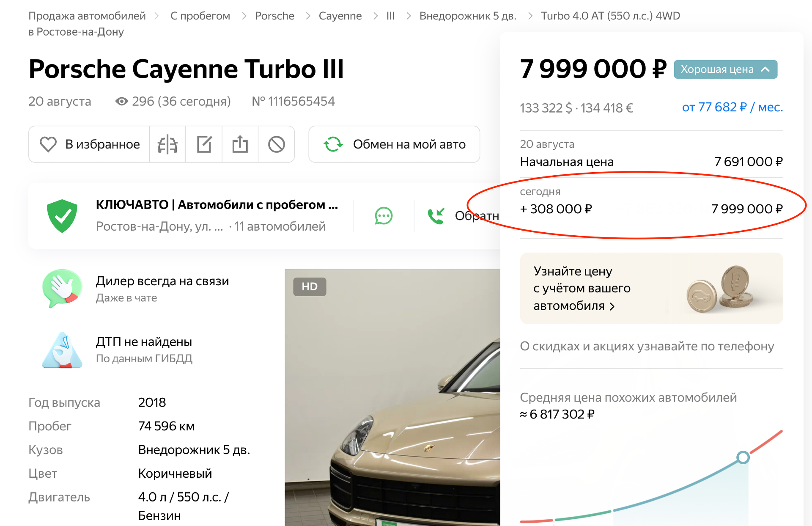Screen dimensions: 812x526
Task: Click engine value '4.0 л / 550 л.с.'
Action: (x=184, y=497)
